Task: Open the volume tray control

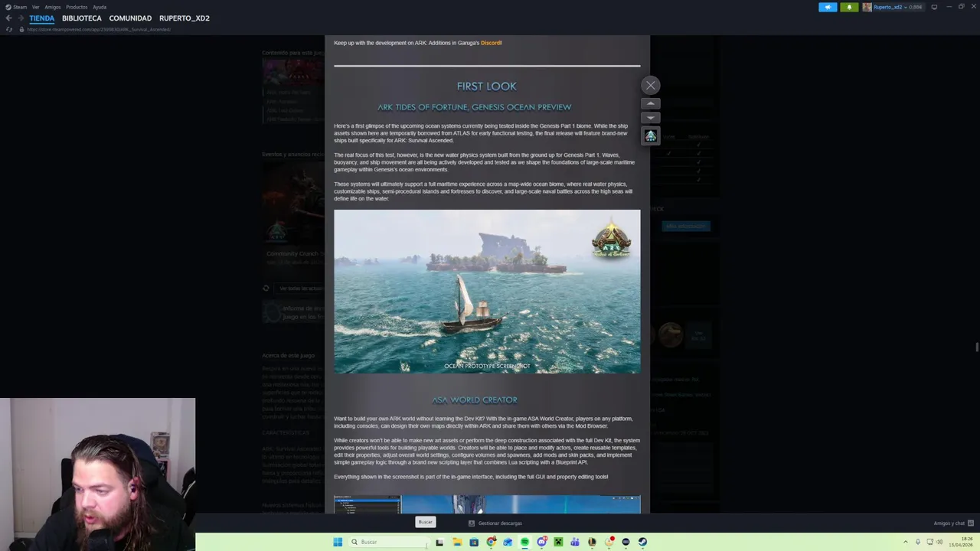Action: tap(939, 542)
